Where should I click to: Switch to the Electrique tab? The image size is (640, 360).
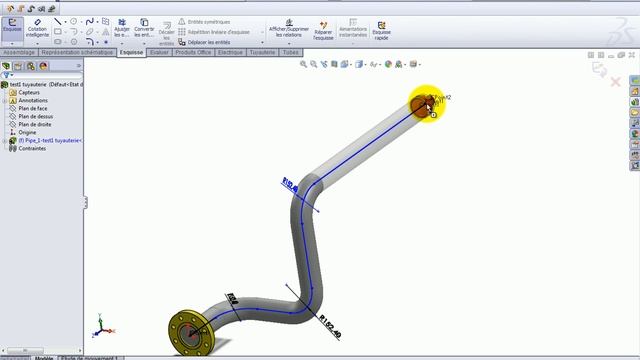(x=230, y=52)
